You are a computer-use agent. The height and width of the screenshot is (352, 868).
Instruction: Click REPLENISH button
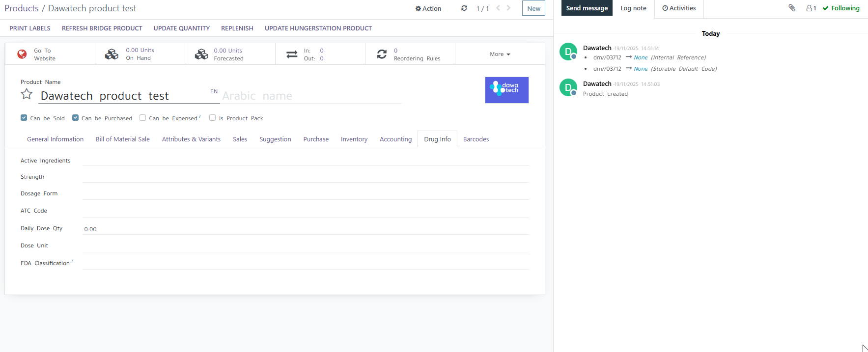pyautogui.click(x=237, y=28)
